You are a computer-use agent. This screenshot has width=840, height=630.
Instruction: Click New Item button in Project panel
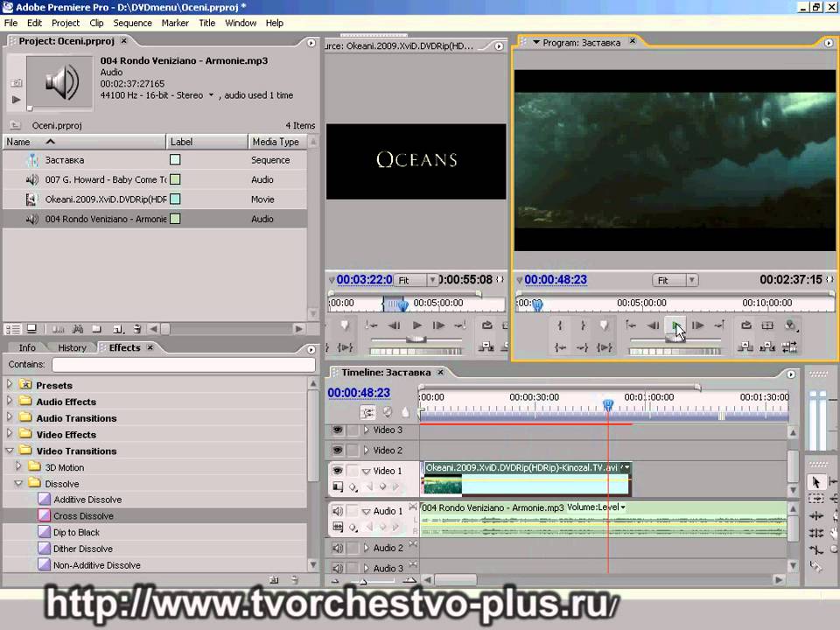click(x=118, y=329)
